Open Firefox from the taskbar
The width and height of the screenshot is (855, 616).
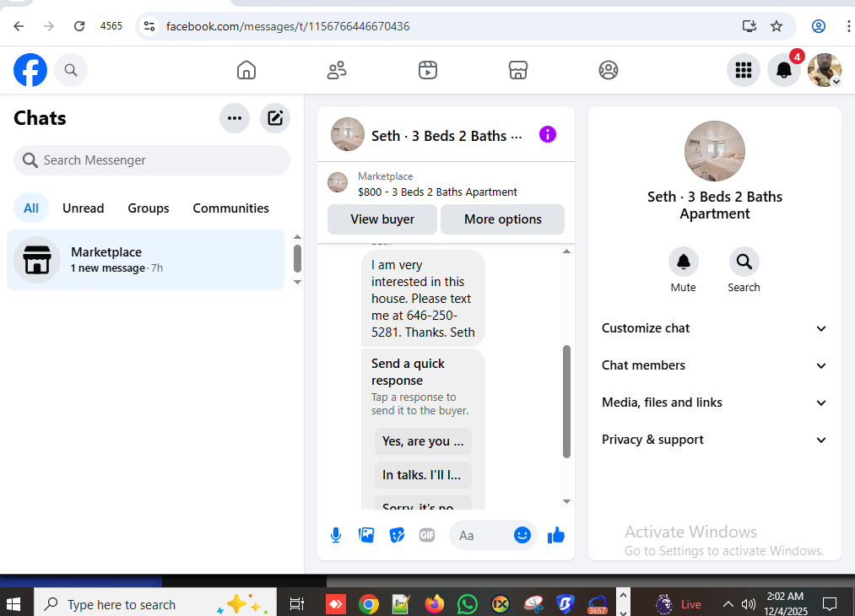(x=435, y=604)
